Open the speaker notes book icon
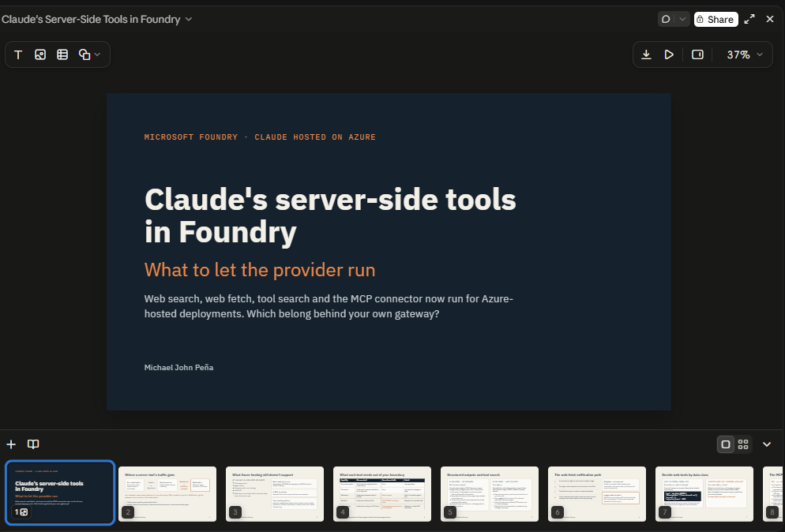This screenshot has width=785, height=532. (33, 444)
